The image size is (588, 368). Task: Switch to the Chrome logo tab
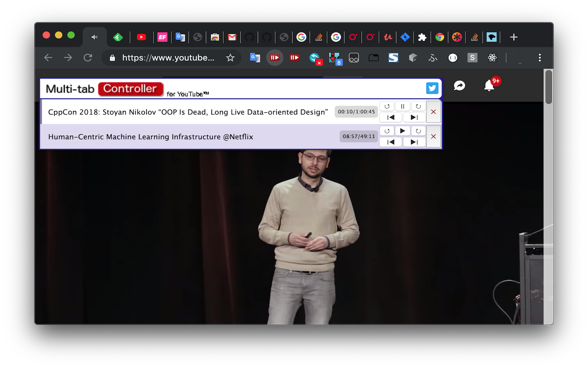[440, 37]
